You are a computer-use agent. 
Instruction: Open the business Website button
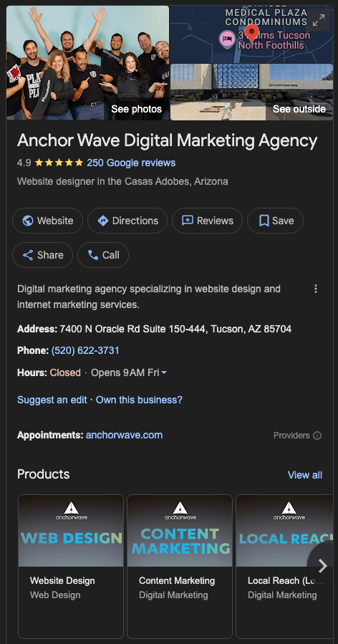pyautogui.click(x=48, y=221)
